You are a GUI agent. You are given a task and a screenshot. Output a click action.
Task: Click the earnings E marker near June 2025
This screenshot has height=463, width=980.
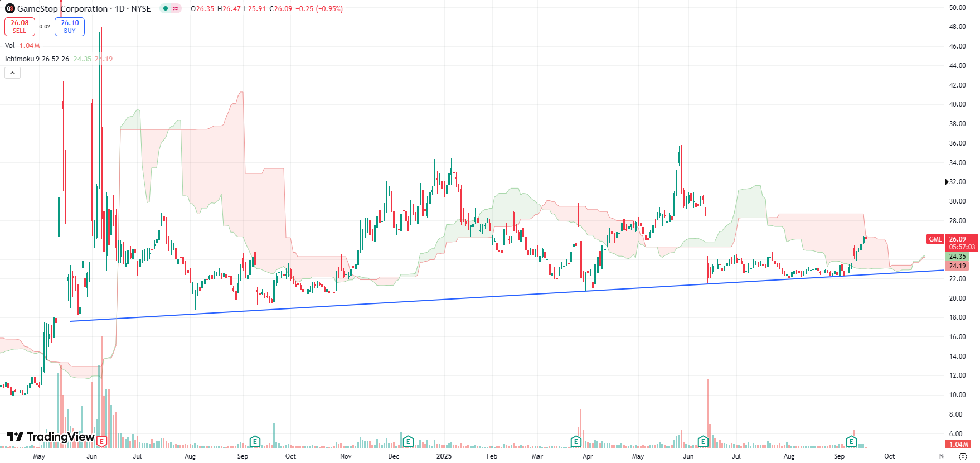[x=703, y=441]
